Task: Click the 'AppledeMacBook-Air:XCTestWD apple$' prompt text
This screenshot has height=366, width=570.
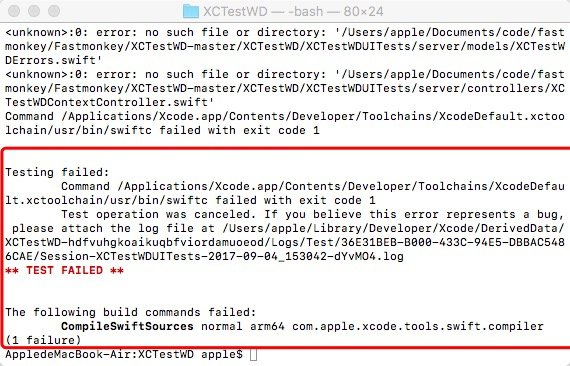Action: (124, 354)
